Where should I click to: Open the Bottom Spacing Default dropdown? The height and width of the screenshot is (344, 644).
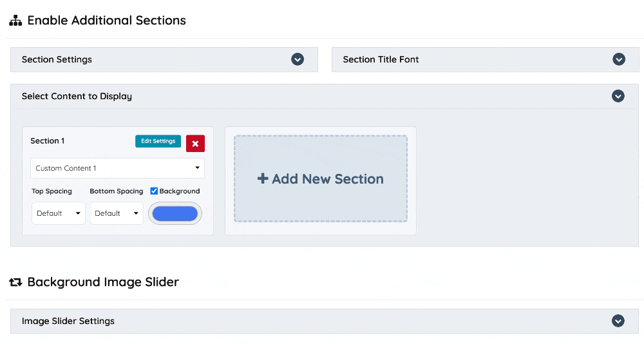tap(117, 213)
